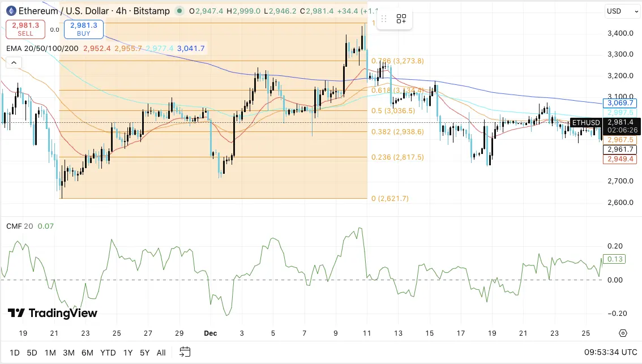Click the add-to-layout grid icon on floating toolbar

[401, 18]
